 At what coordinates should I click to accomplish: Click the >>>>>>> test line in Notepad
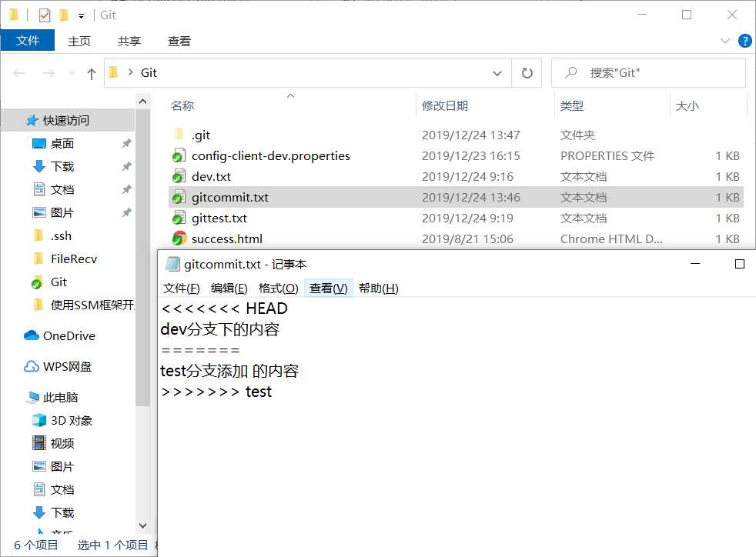click(x=216, y=392)
